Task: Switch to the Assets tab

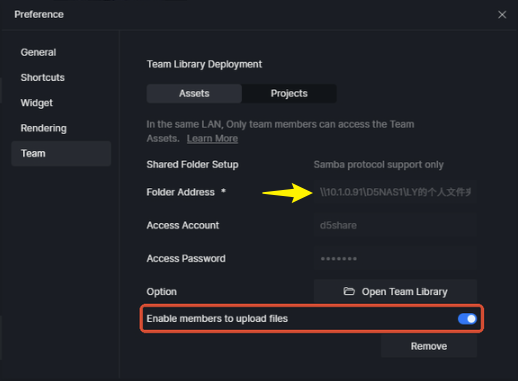Action: (x=194, y=93)
